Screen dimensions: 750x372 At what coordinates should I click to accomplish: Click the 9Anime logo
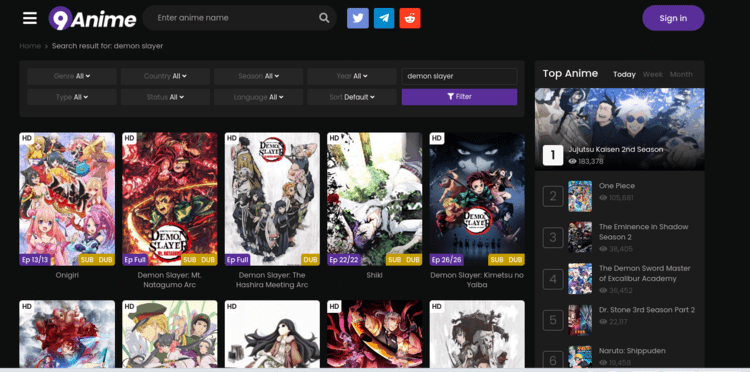tap(92, 19)
